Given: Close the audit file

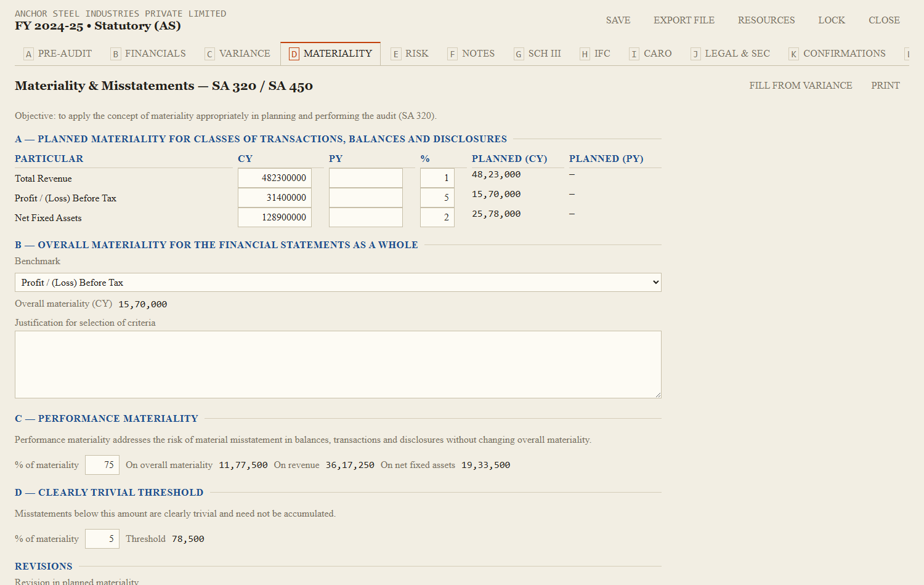Looking at the screenshot, I should (x=884, y=20).
